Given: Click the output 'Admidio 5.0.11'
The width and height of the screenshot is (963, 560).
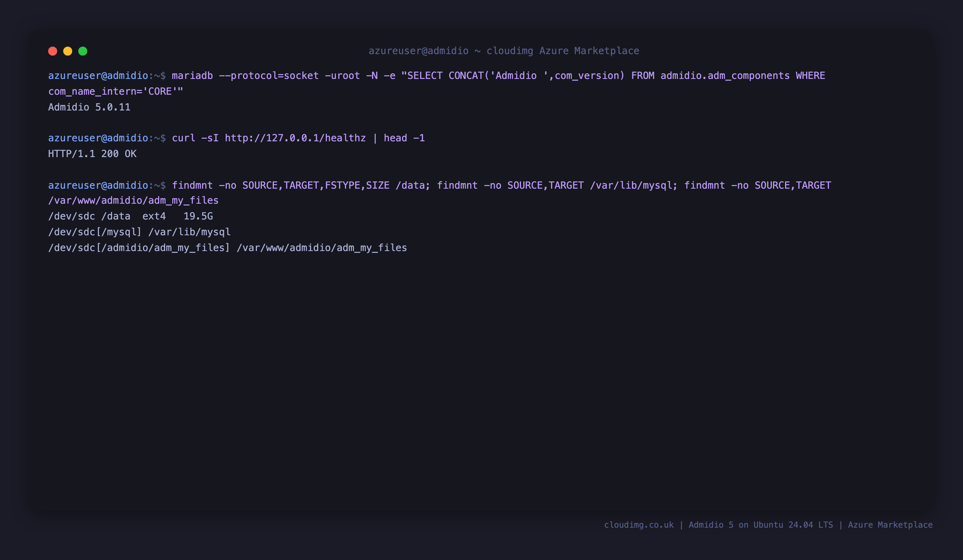Looking at the screenshot, I should 90,107.
